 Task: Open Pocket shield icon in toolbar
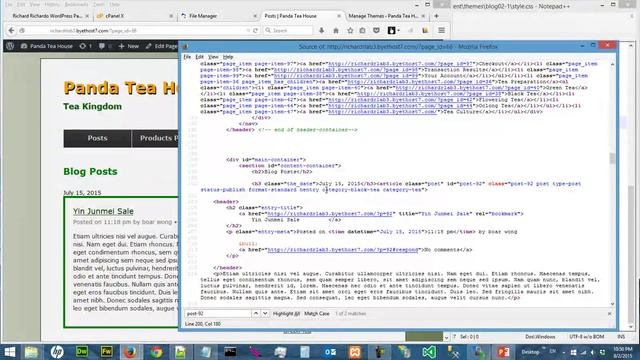(x=376, y=31)
